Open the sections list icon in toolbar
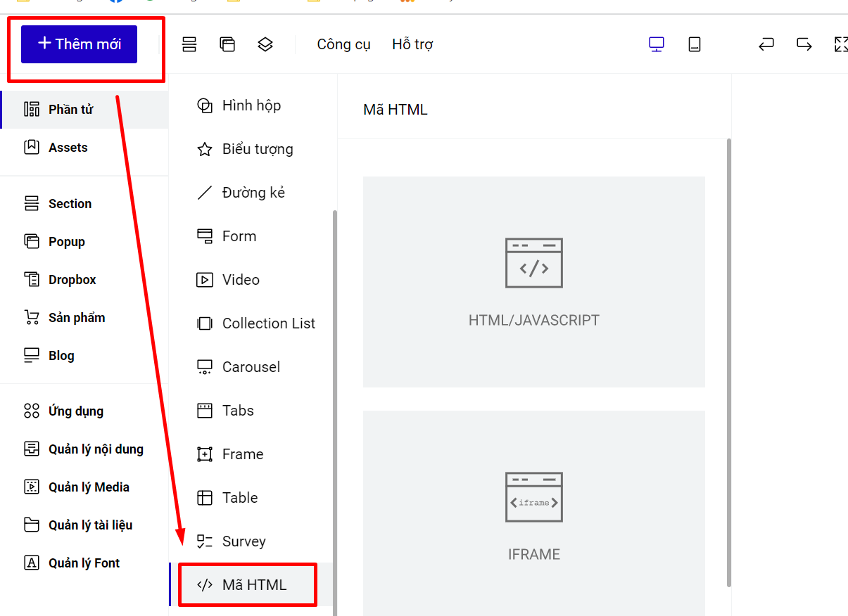This screenshot has width=848, height=616. 189,44
